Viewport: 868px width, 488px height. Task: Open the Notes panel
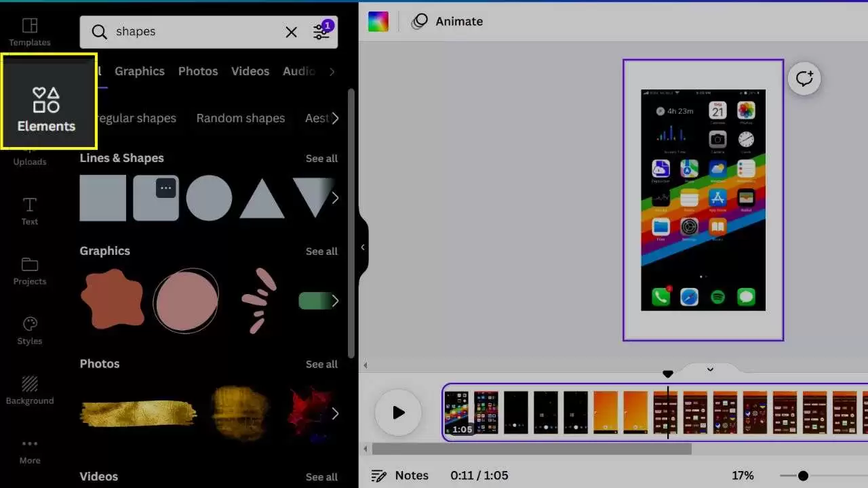(400, 475)
